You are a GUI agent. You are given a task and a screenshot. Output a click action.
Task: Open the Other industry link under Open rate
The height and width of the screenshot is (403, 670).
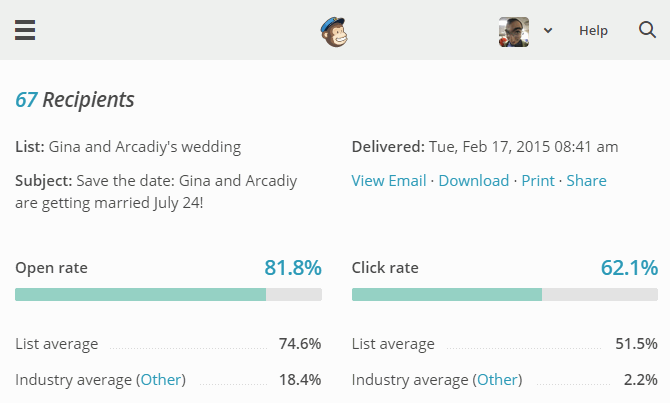pos(161,379)
